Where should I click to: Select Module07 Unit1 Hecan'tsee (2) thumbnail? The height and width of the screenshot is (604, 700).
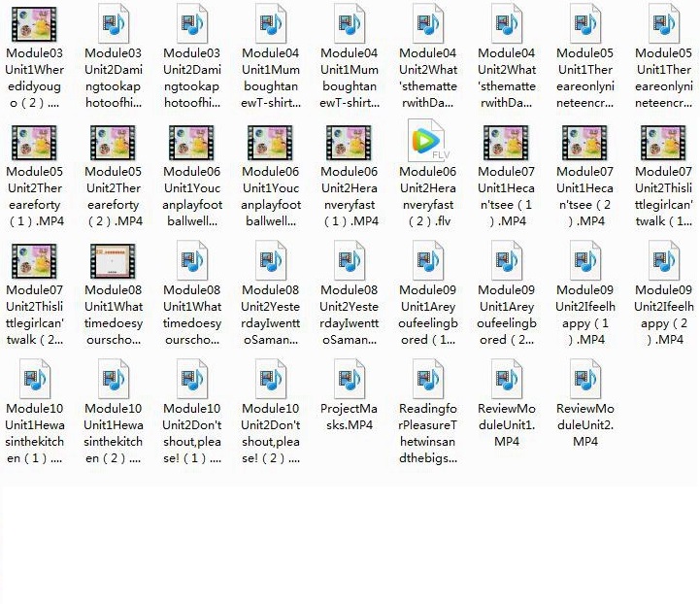pyautogui.click(x=584, y=142)
